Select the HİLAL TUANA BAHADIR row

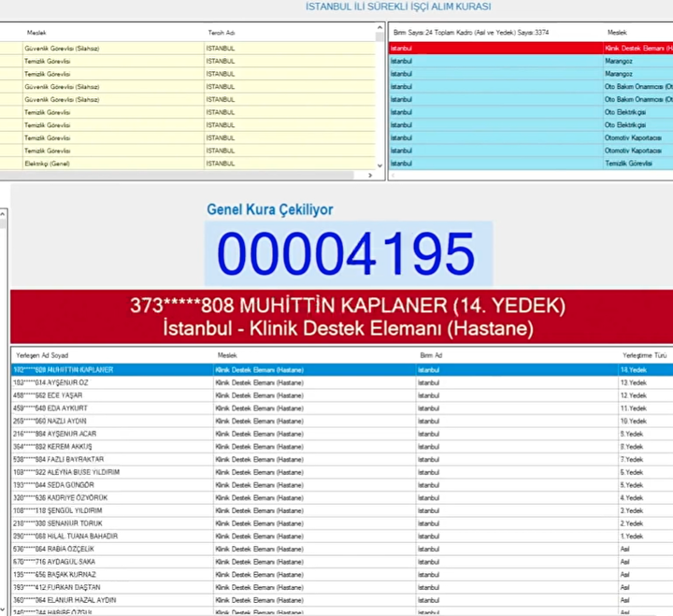342,537
